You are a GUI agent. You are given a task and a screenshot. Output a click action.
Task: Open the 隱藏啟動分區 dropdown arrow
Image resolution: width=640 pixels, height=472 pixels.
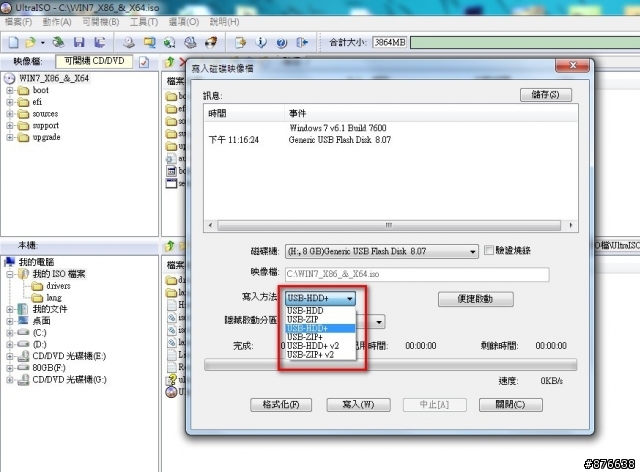[379, 322]
